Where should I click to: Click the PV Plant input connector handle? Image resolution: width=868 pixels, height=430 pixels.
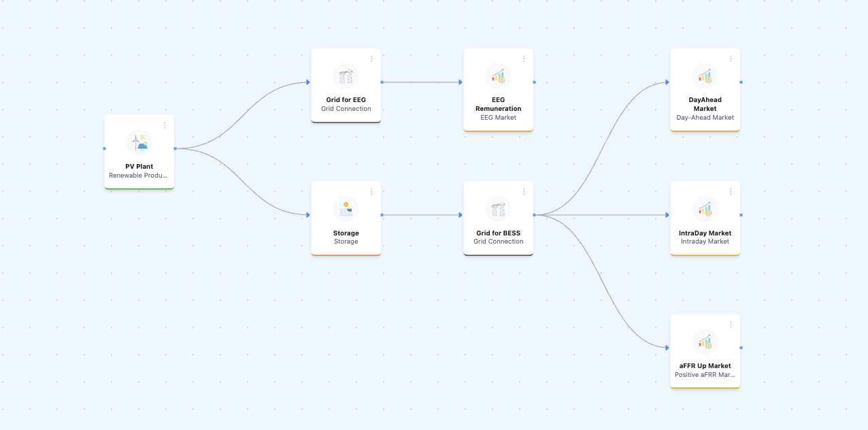coord(104,148)
